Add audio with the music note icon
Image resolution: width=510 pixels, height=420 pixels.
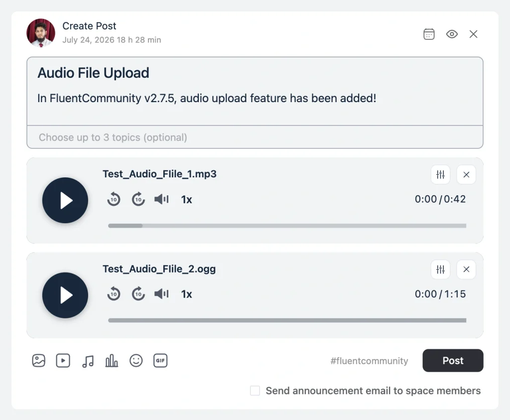pos(88,361)
